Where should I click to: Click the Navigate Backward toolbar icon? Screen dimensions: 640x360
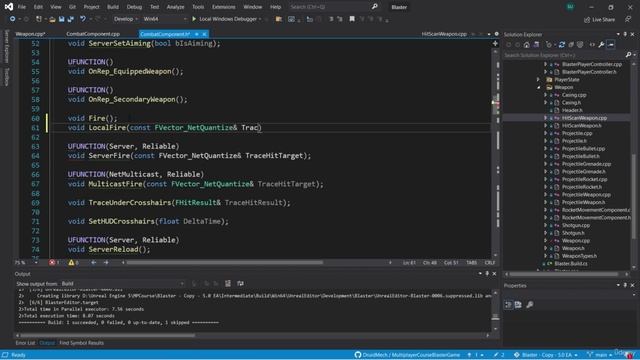(x=13, y=19)
